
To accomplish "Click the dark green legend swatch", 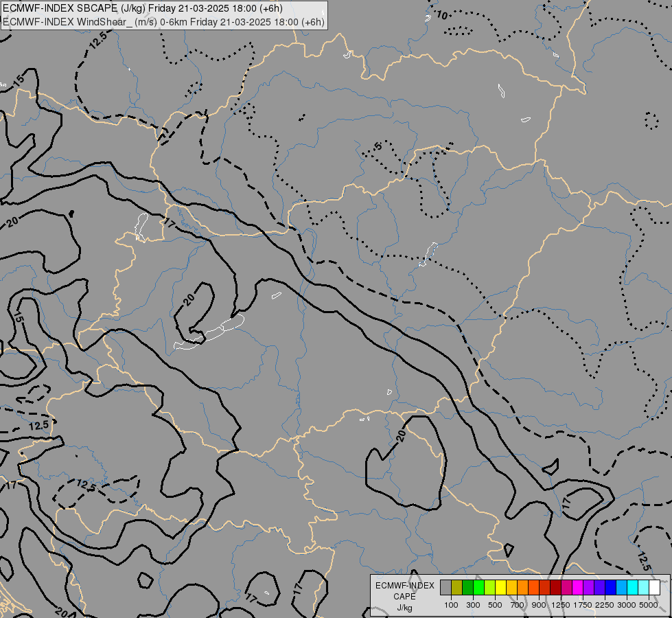I will 468,587.
